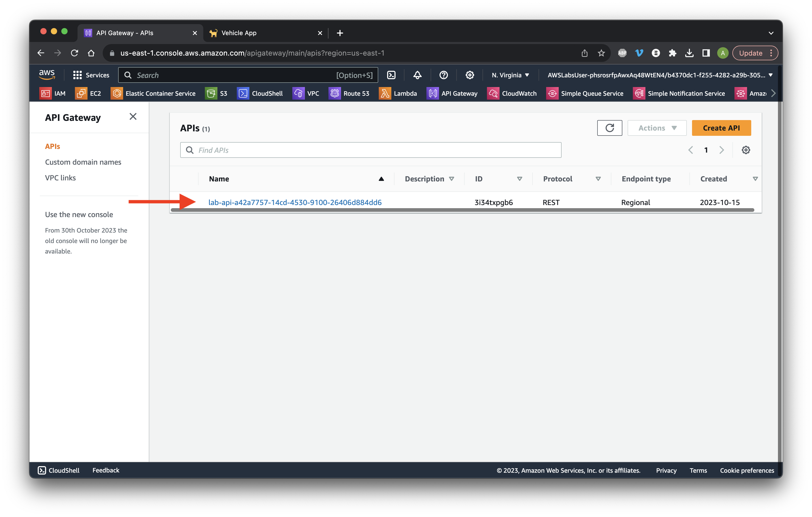Launch CloudShell from the top navigation icon
Viewport: 812px width, 517px height.
[391, 75]
